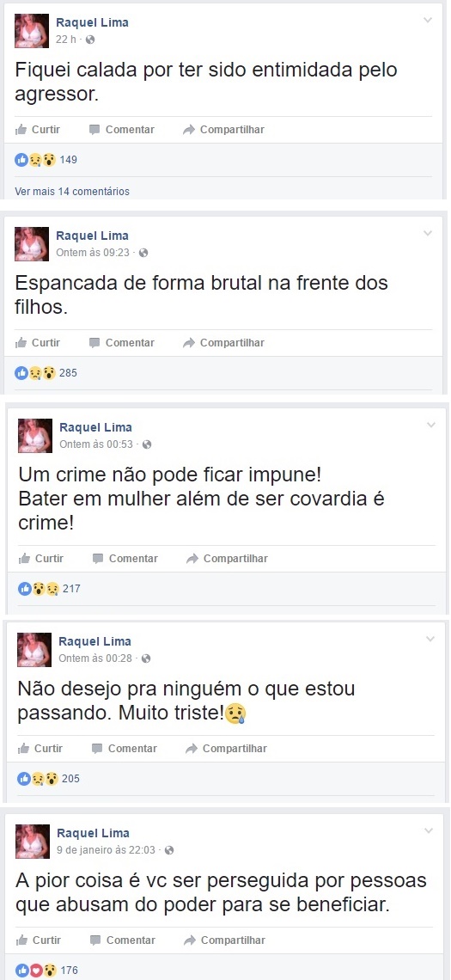Like the 'Espancada de forma brutal' post

38,343
